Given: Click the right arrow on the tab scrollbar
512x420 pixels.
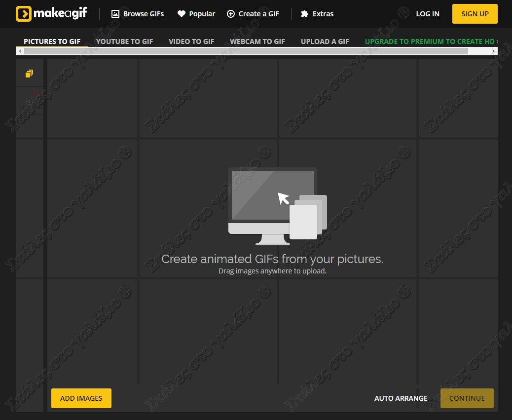Looking at the screenshot, I should pyautogui.click(x=493, y=51).
